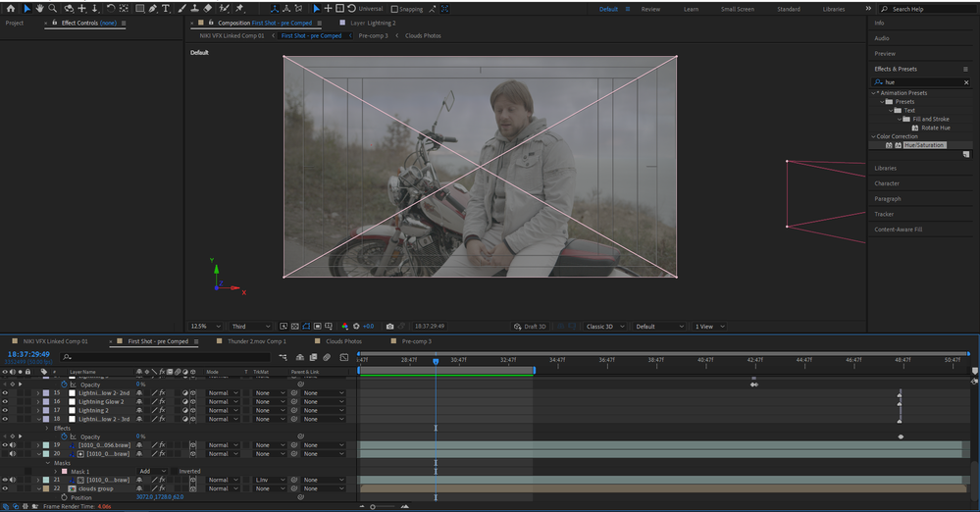Open the Mask 1 mode dropdown set to Add
This screenshot has width=980, height=512.
coord(152,472)
